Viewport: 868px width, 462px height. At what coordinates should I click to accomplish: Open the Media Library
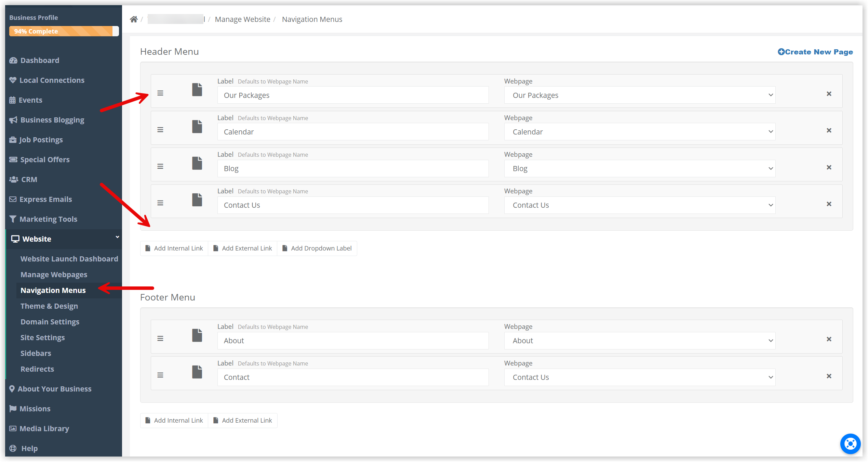[x=44, y=428]
